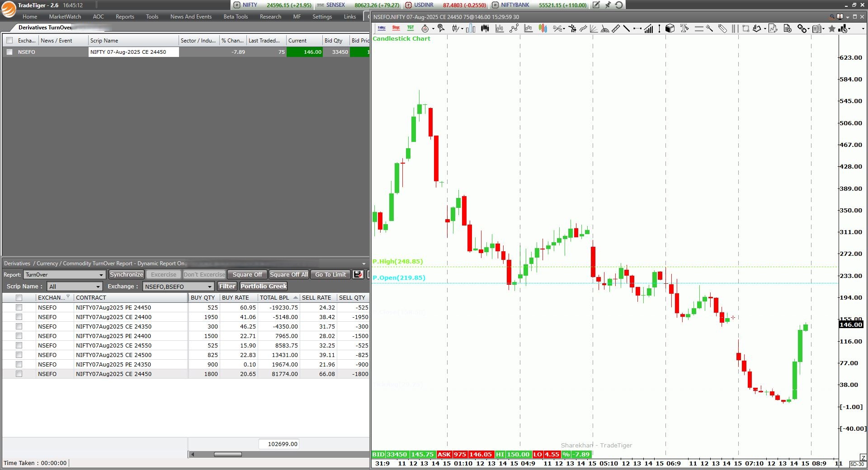This screenshot has width=868, height=470.
Task: Open the Scrip Name All dropdown
Action: pos(75,287)
